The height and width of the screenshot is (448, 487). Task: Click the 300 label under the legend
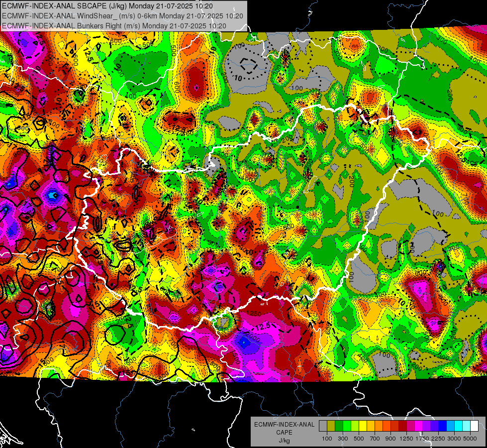(343, 439)
